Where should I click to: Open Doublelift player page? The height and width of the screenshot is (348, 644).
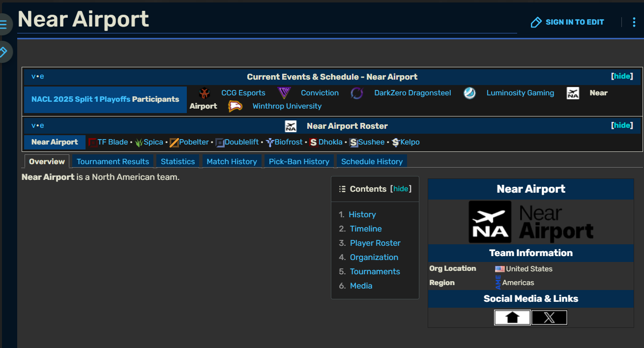[x=241, y=142]
